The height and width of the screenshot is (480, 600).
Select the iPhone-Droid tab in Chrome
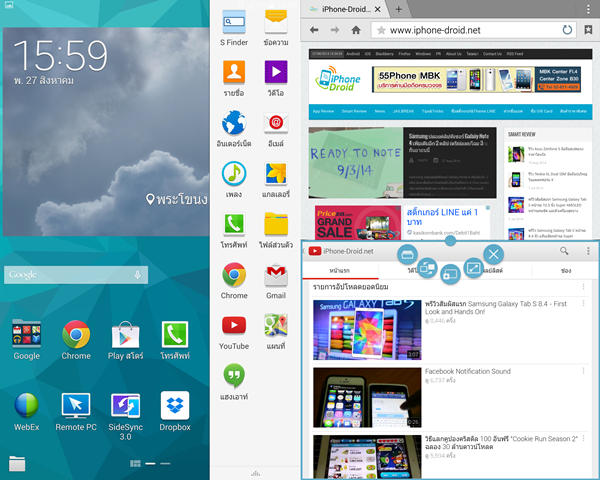click(x=344, y=9)
